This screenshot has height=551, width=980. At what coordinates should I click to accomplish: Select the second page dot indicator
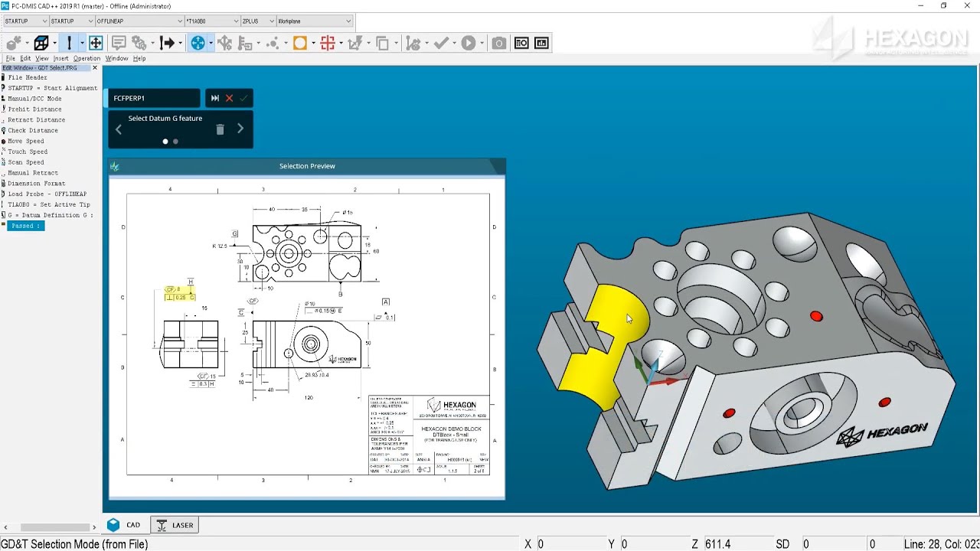(175, 142)
